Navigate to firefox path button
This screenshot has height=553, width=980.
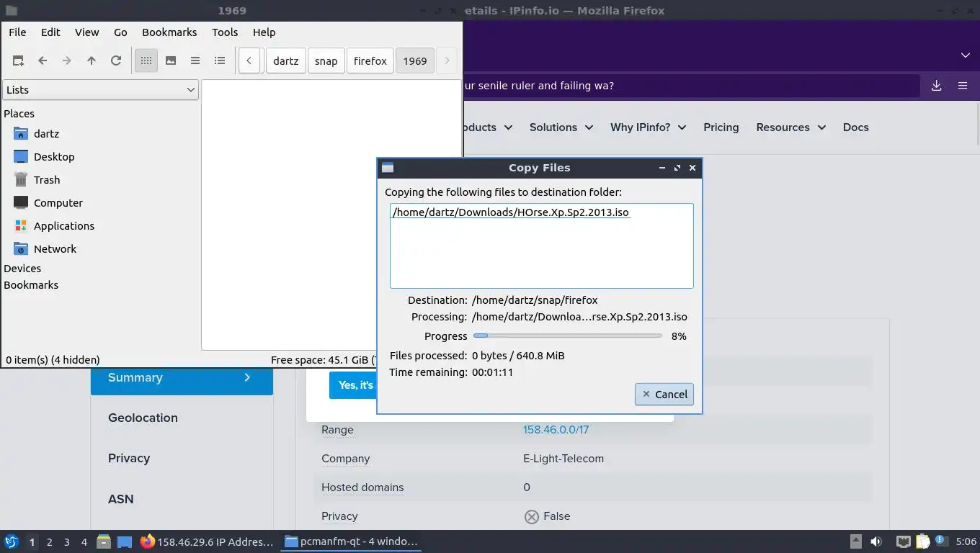[370, 61]
